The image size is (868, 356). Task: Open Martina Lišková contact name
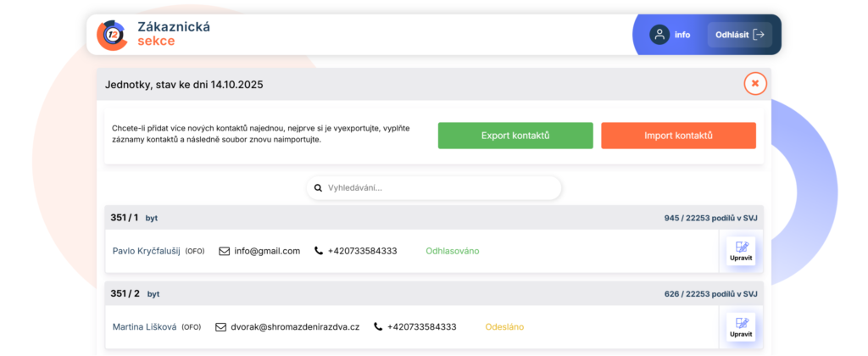click(145, 327)
